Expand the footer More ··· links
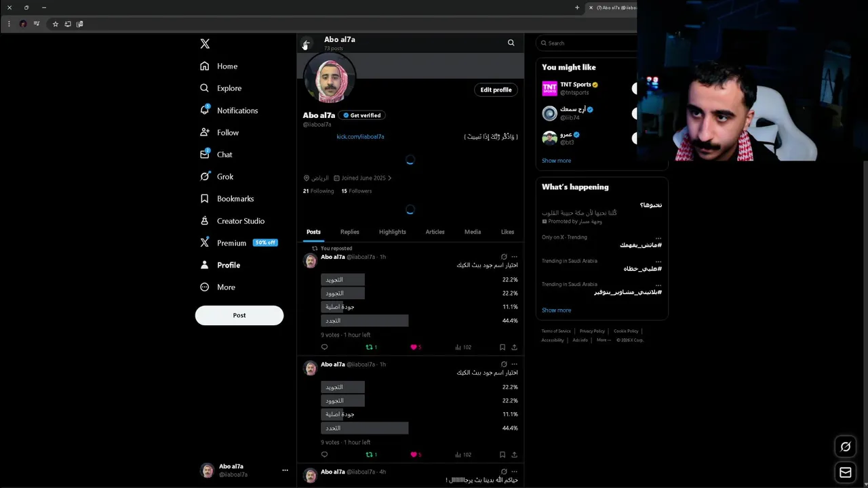 click(604, 340)
